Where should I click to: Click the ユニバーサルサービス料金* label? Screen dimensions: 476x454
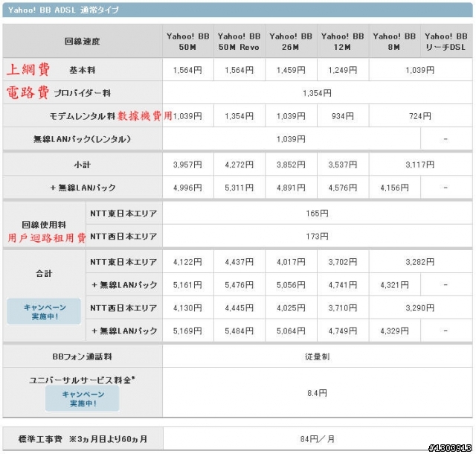[83, 380]
